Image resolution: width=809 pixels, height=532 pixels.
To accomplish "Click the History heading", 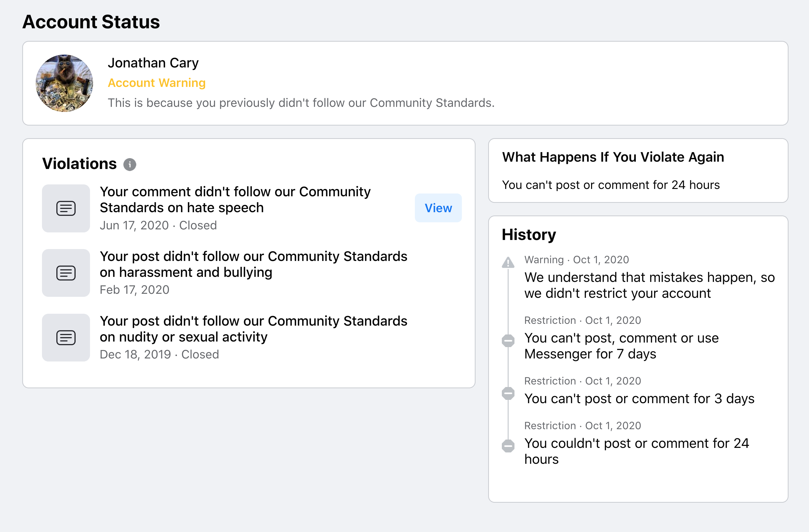I will click(529, 235).
